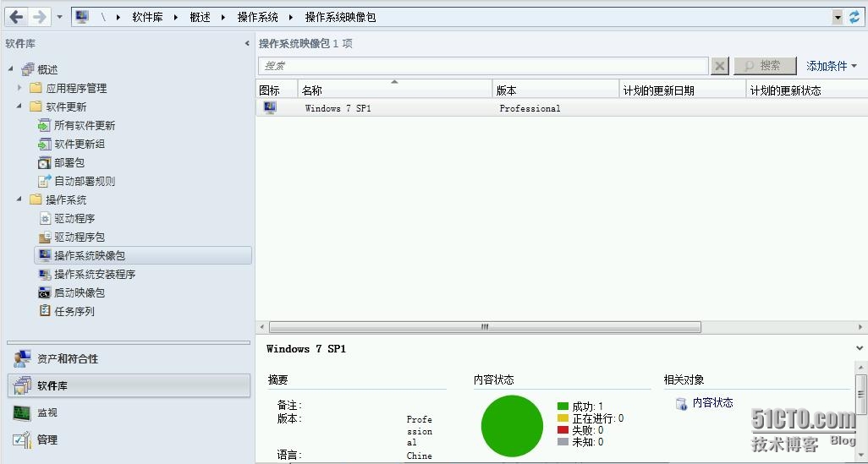
Task: Open the 部署包 node icon
Action: (x=44, y=162)
